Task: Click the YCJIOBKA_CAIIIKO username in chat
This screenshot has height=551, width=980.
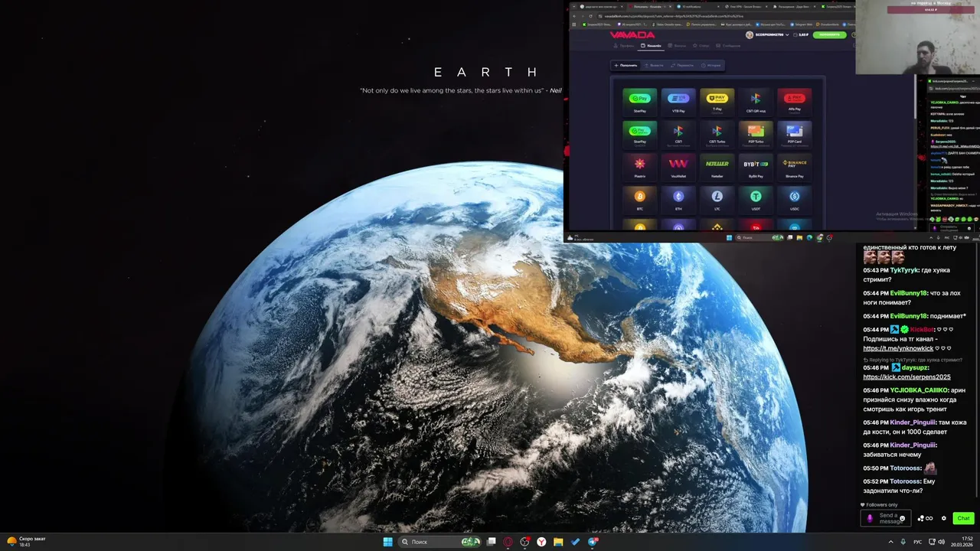Action: [x=919, y=390]
